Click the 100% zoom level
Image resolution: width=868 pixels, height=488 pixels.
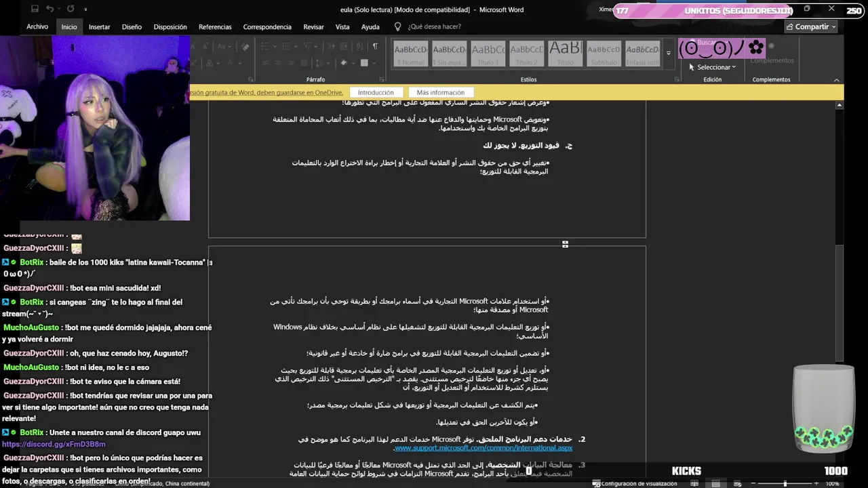click(832, 483)
